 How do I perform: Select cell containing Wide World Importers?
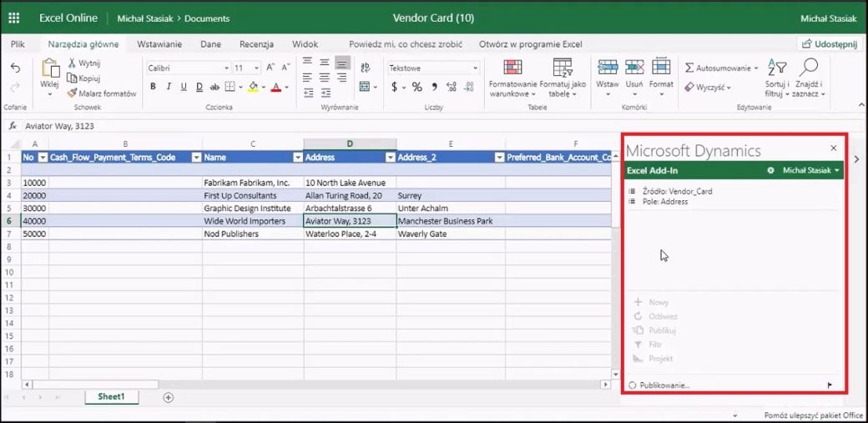tap(253, 221)
